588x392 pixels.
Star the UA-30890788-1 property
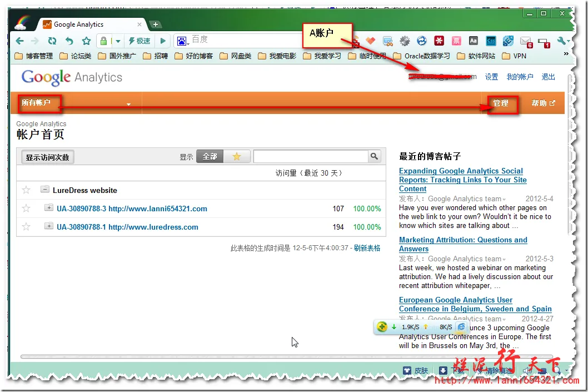[26, 226]
